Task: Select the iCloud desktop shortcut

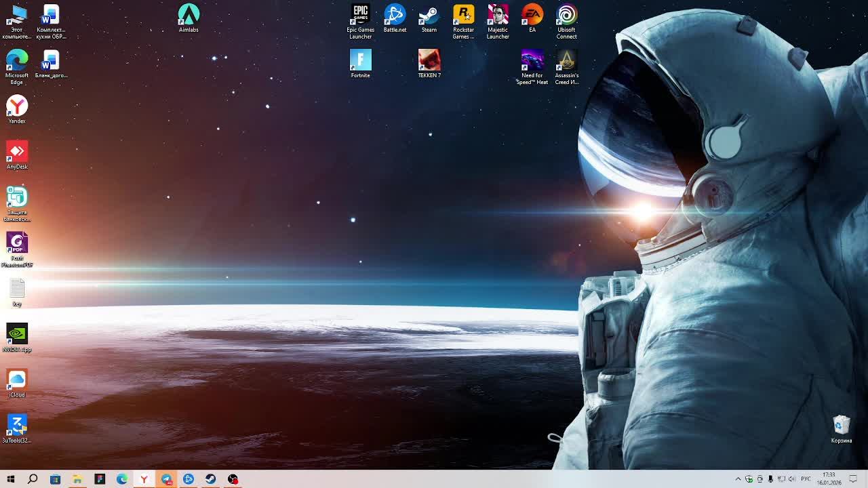Action: point(17,384)
